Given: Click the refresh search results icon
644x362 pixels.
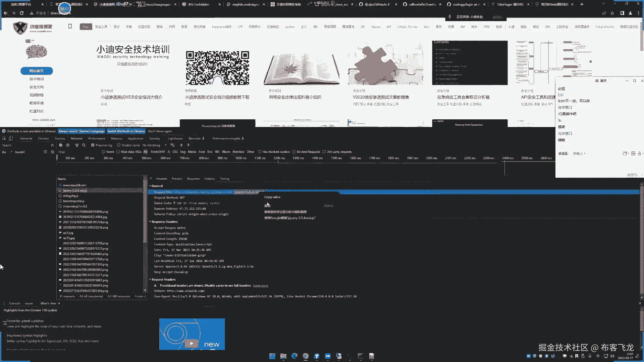Looking at the screenshot, I should point(45,152).
